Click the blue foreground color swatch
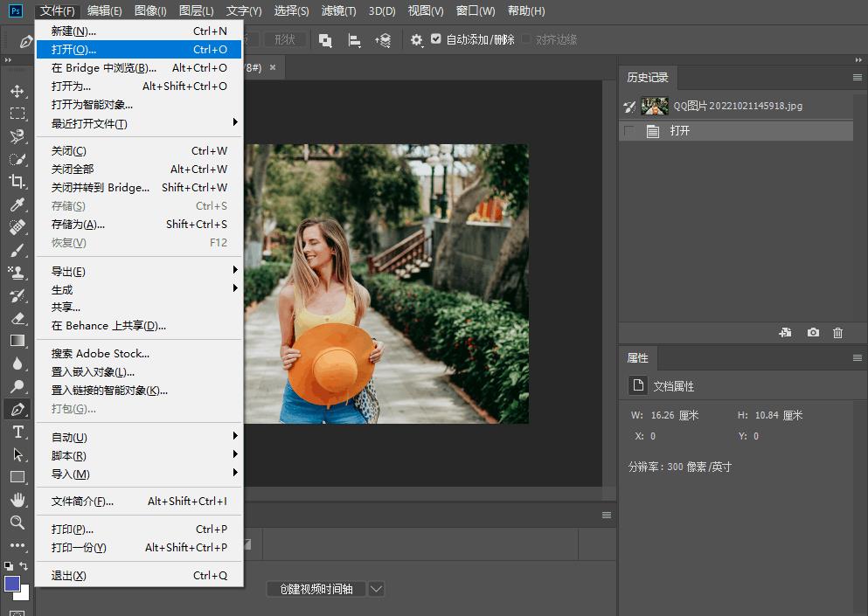868x616 pixels. pyautogui.click(x=12, y=584)
